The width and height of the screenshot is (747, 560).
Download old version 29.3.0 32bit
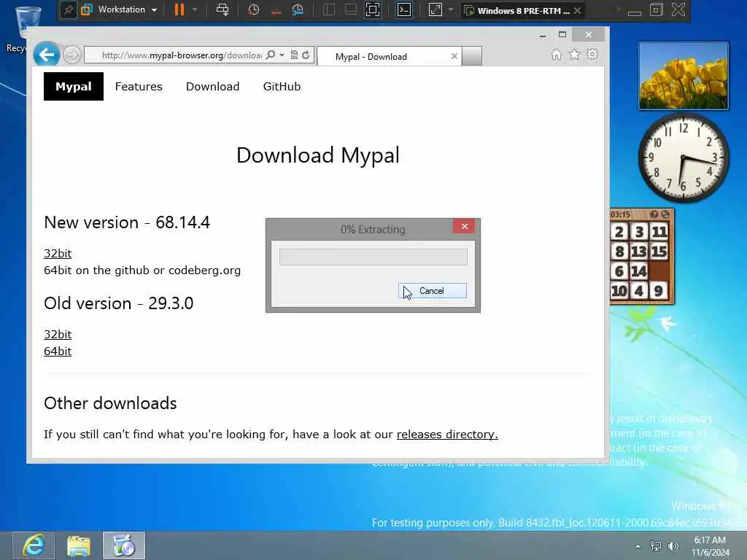click(x=58, y=334)
